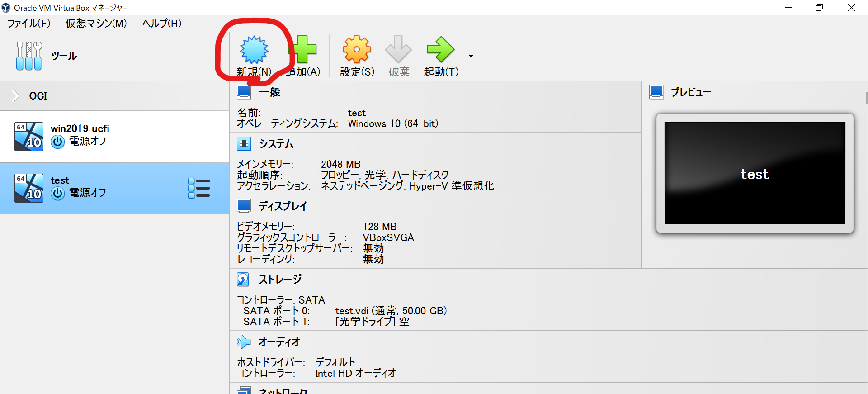Screen dimensions: 868x394
Task: Click the オーディオ speaker icon
Action: pos(244,342)
